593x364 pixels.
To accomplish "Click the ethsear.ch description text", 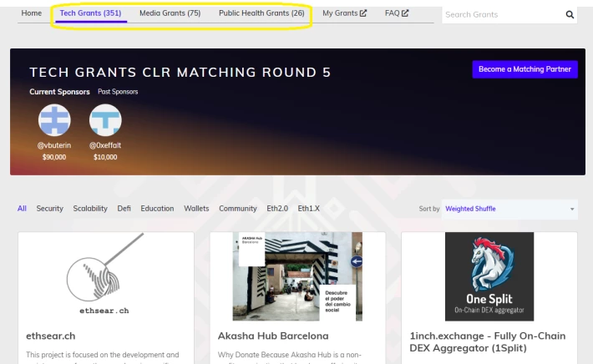I will click(x=103, y=357).
